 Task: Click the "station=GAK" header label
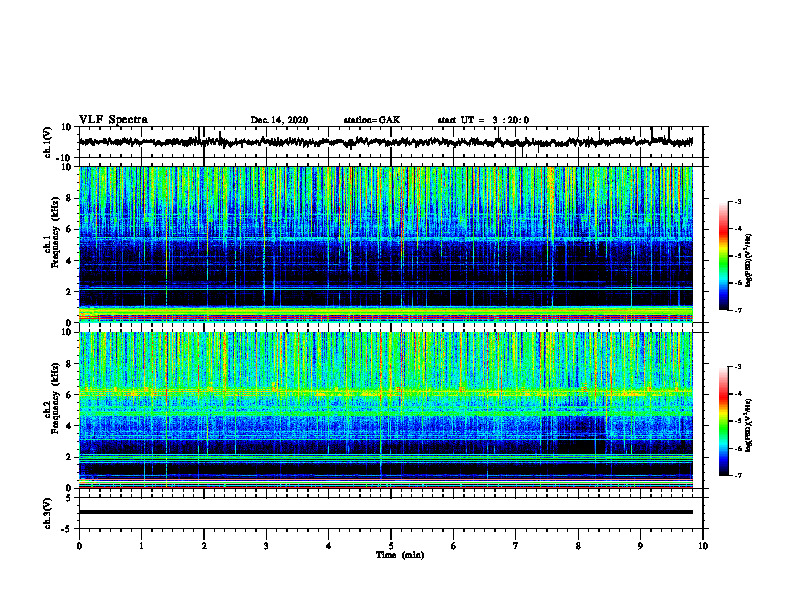click(372, 120)
